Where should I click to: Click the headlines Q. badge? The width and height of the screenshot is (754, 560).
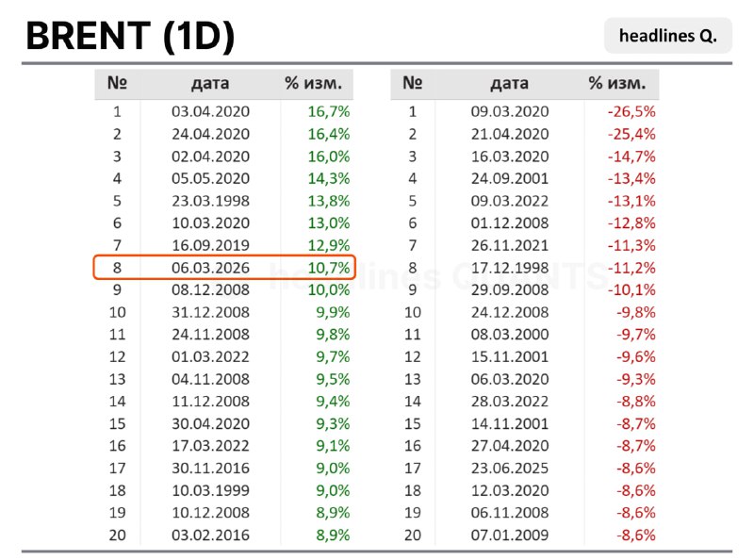(x=668, y=36)
